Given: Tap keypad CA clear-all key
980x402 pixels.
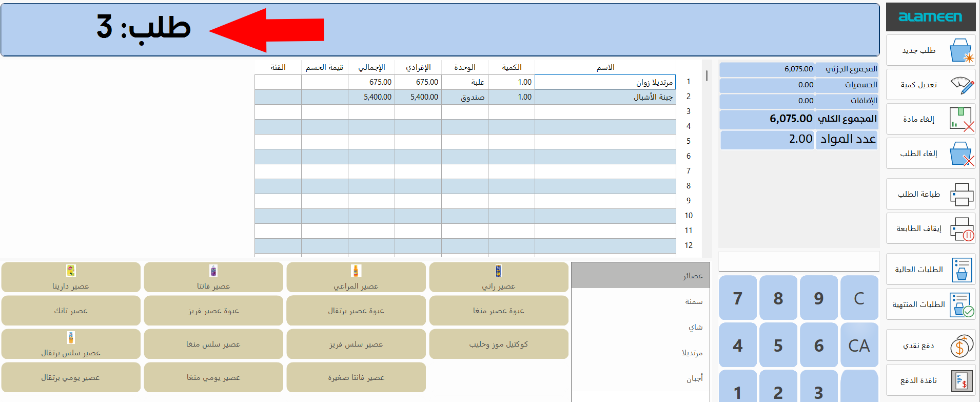Looking at the screenshot, I should [859, 345].
